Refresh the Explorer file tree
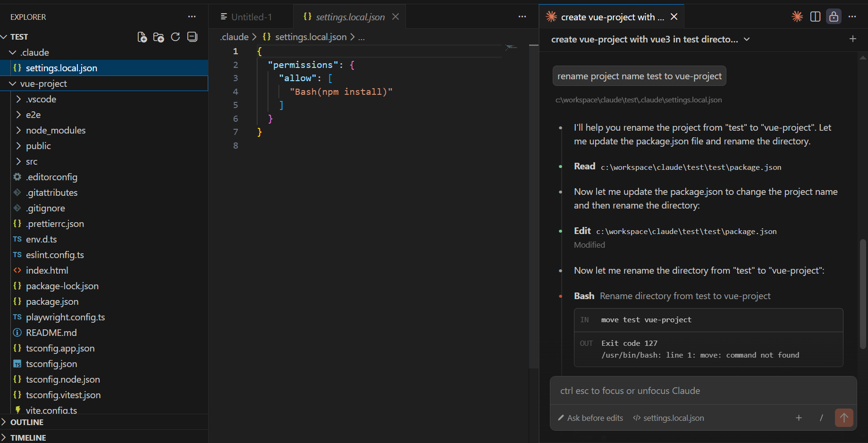Image resolution: width=868 pixels, height=443 pixels. click(175, 37)
